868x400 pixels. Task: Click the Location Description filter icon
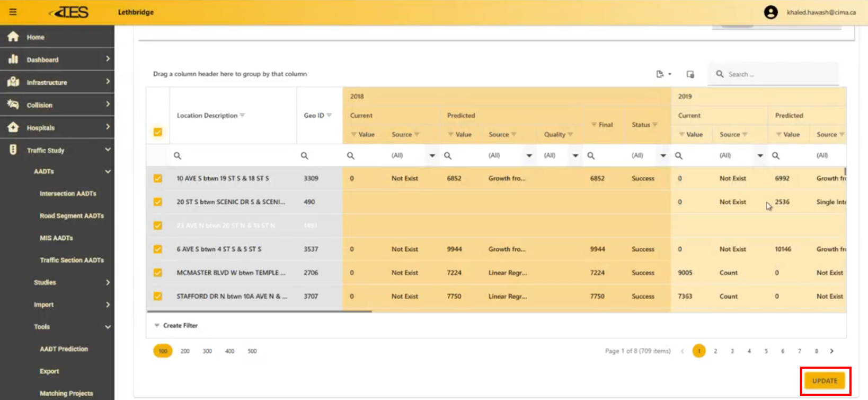point(243,116)
